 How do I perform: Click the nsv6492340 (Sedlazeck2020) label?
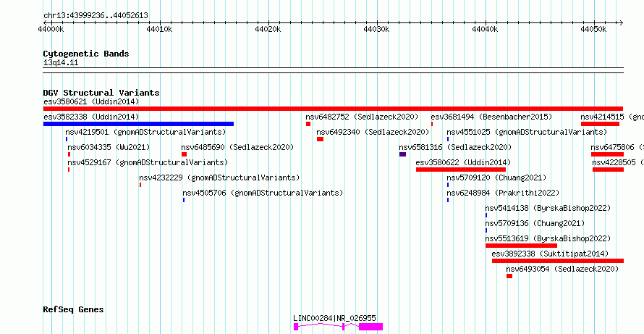point(373,132)
